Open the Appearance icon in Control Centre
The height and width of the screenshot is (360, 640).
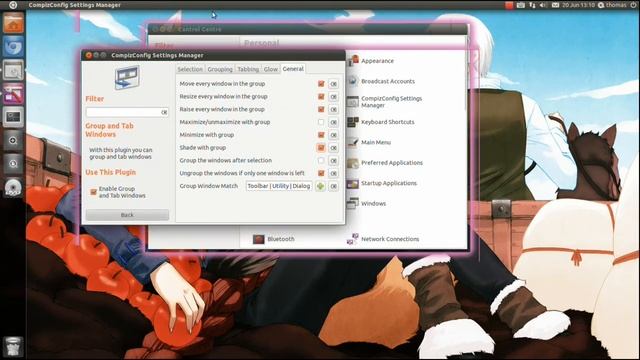353,60
